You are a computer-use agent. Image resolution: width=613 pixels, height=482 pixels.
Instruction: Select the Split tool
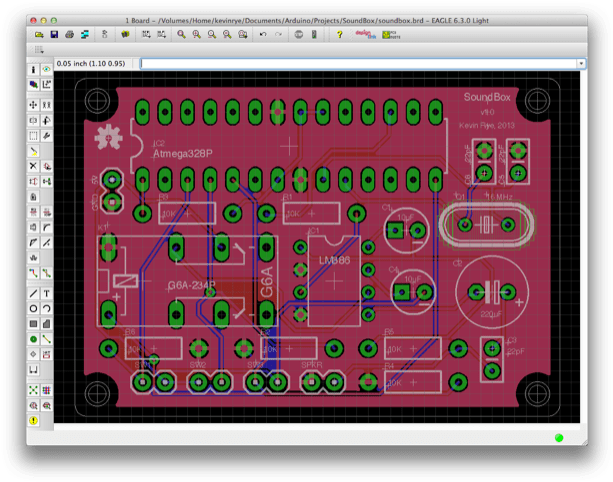[33, 243]
